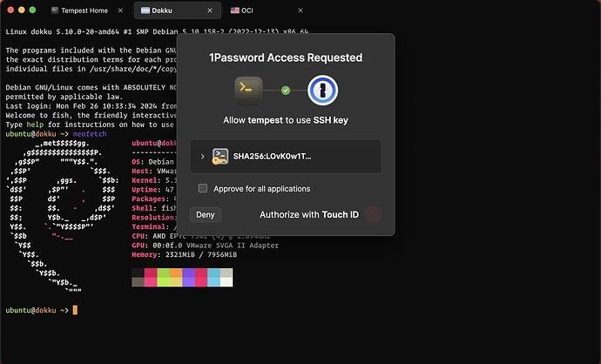Click the red close window button
Image resolution: width=601 pixels, height=364 pixels.
click(10, 10)
